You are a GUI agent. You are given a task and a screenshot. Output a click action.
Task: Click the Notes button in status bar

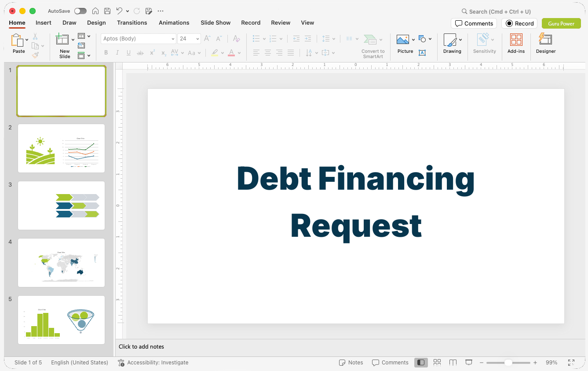pos(351,363)
